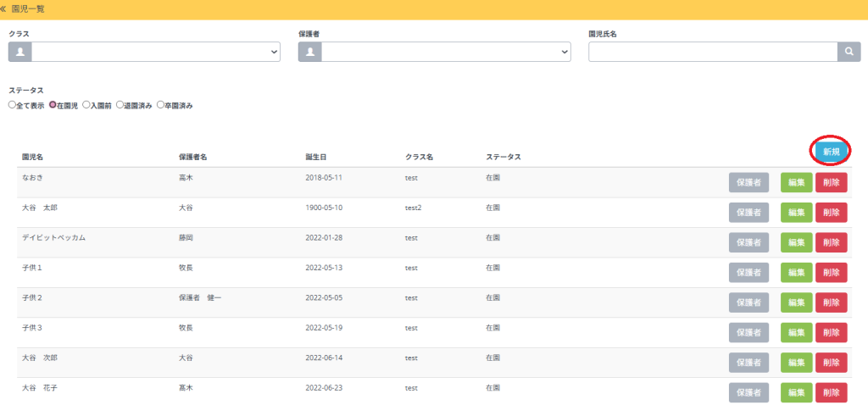Show guardian of 子供3
Viewport: 868px width, 405px height.
(748, 332)
